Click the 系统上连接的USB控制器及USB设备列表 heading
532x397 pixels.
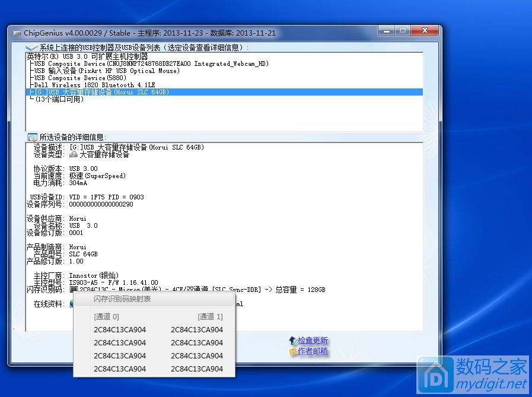coord(144,47)
